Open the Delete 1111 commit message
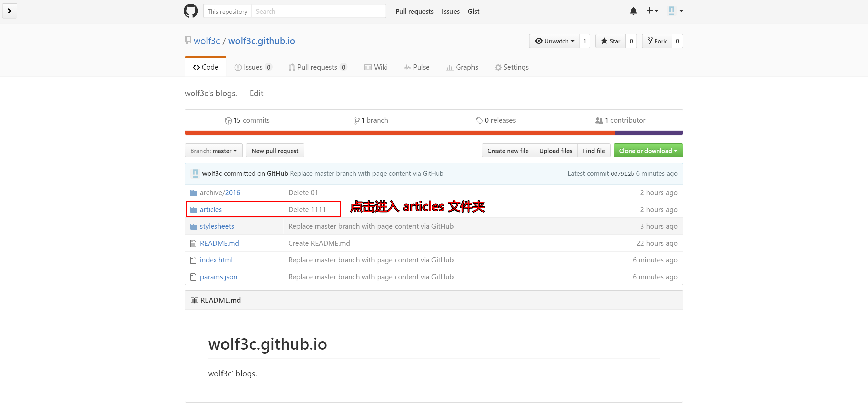 pos(307,210)
